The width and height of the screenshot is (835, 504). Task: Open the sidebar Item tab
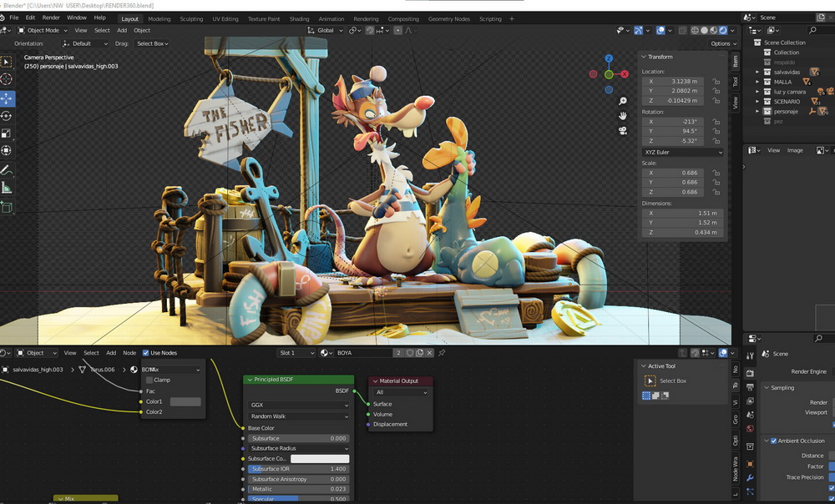coord(736,61)
